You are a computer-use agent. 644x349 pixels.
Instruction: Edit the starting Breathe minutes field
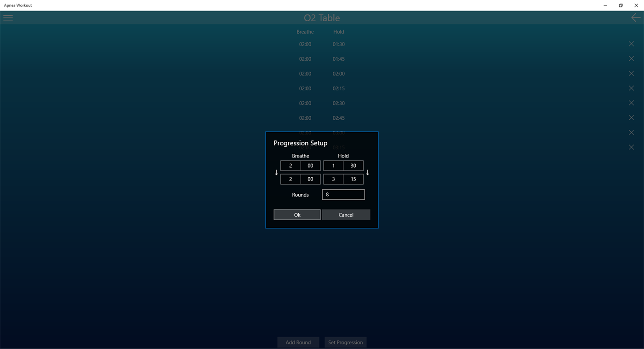[290, 165]
